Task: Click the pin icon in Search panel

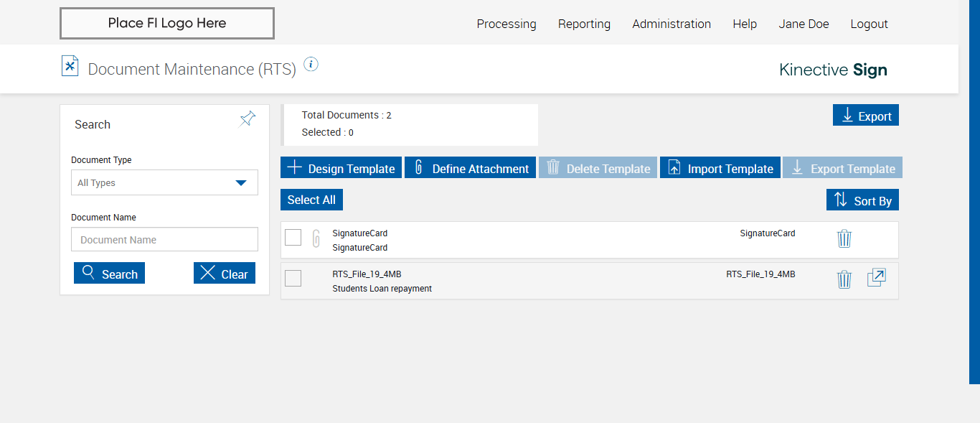Action: point(248,118)
